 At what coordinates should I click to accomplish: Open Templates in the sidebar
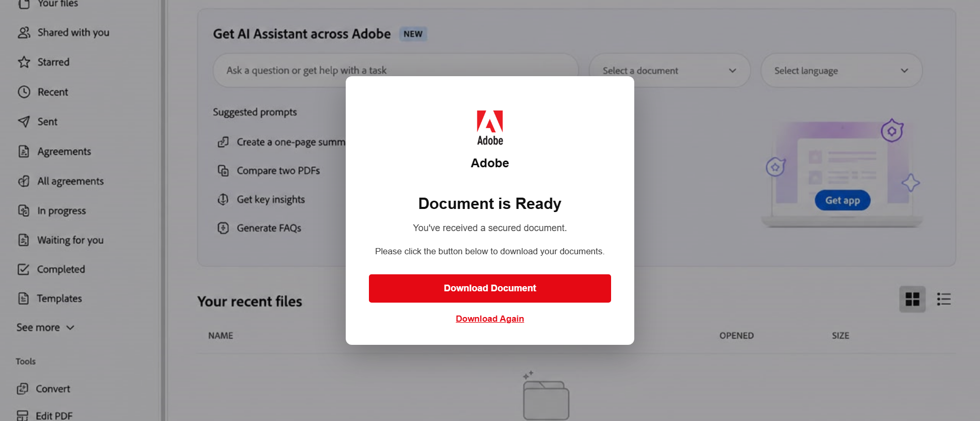[59, 299]
